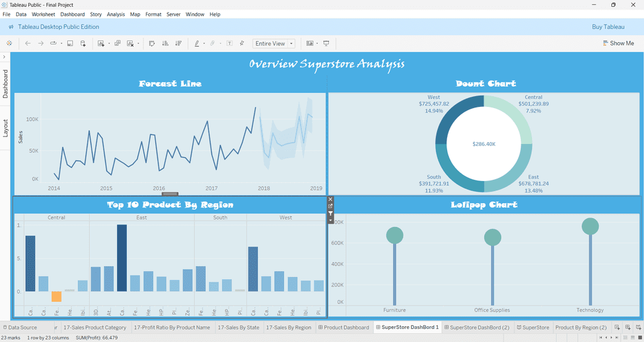
Task: Open the Show/Hide Cards dropdown arrow
Action: point(317,43)
